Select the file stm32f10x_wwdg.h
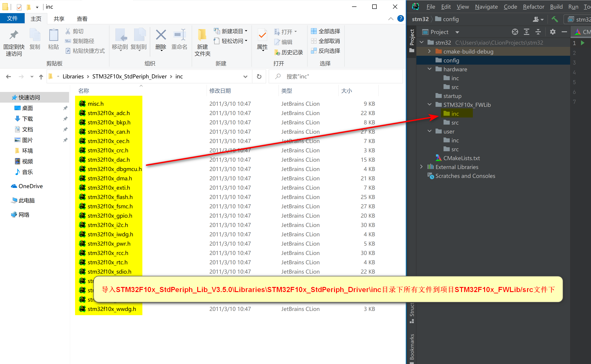Viewport: 591px width, 364px height. (x=112, y=309)
